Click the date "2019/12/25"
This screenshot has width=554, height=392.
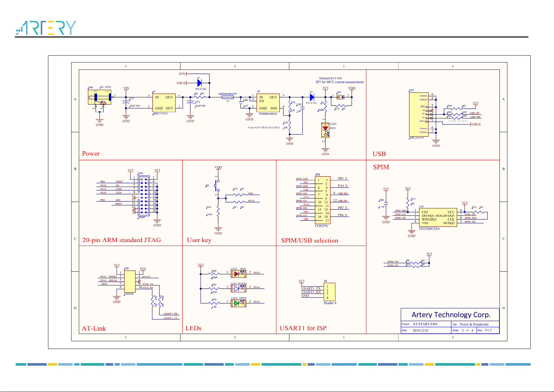421,331
